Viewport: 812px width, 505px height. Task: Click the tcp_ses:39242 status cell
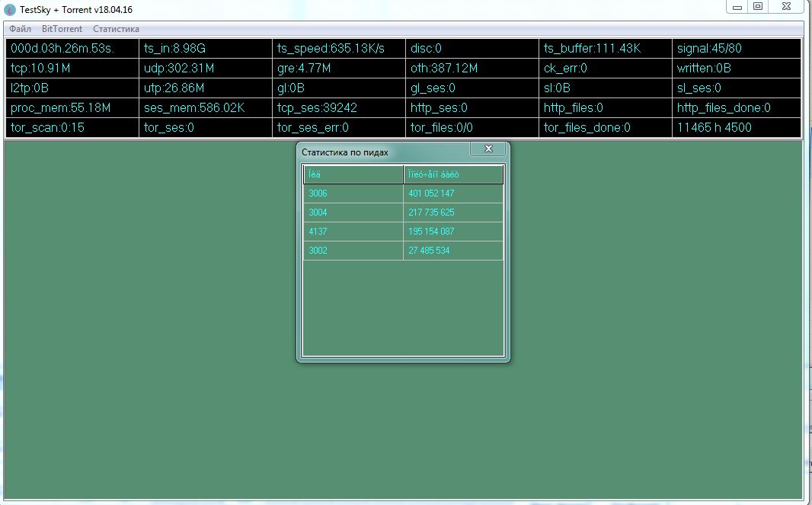tap(338, 108)
